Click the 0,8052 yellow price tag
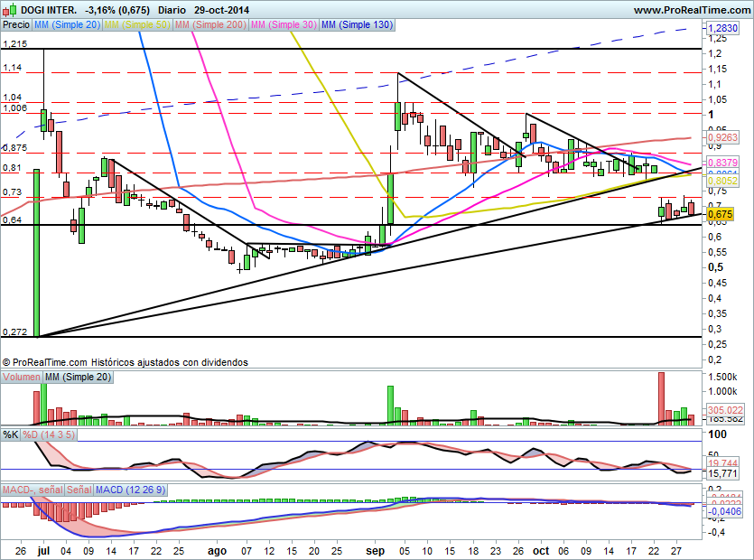This screenshot has width=754, height=560. [722, 181]
